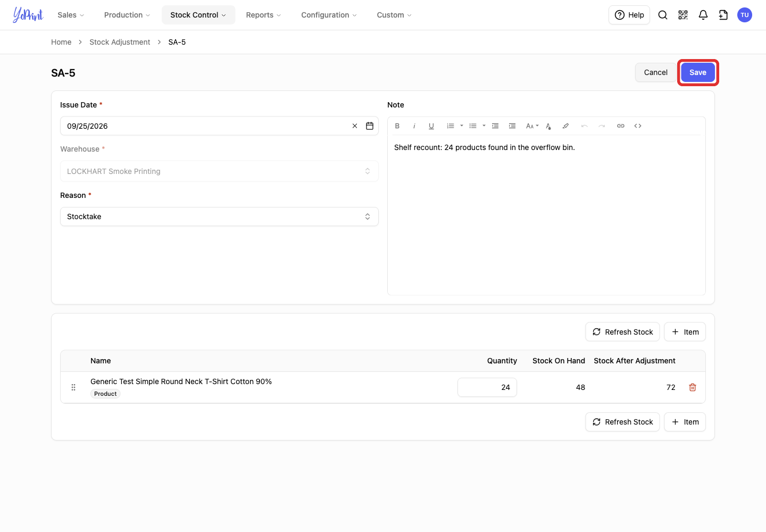Screen dimensions: 766x532
Task: Open the Issue Date calendar picker
Action: [x=370, y=126]
